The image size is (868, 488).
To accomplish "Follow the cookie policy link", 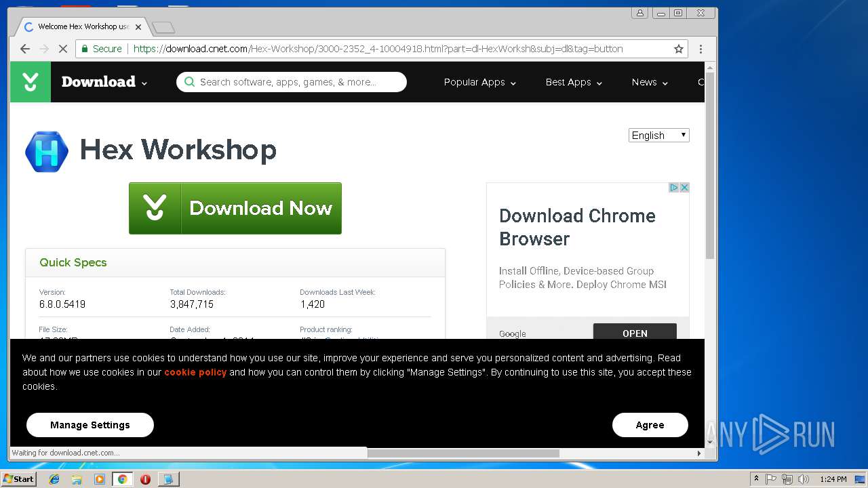I will click(x=195, y=372).
